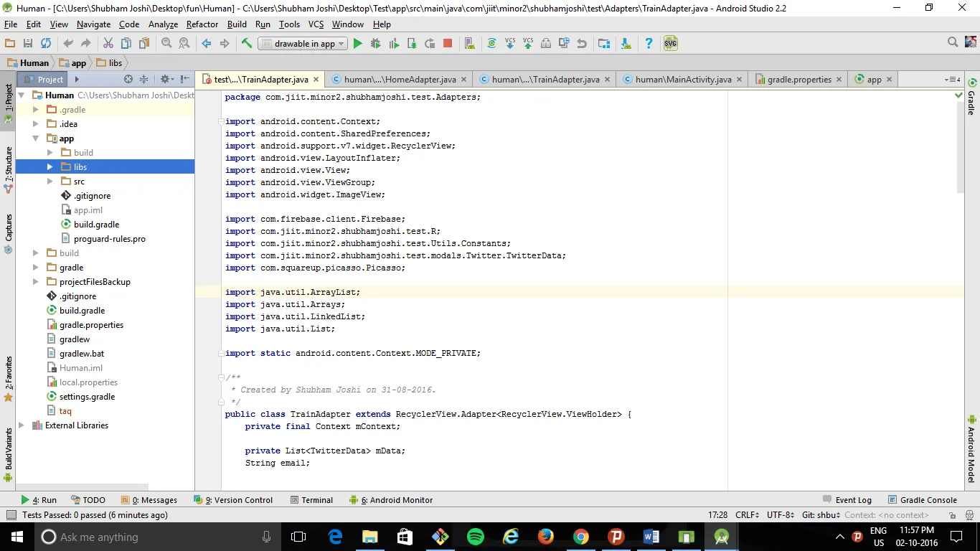The width and height of the screenshot is (980, 551).
Task: Open the Terminal tool window
Action: [311, 500]
